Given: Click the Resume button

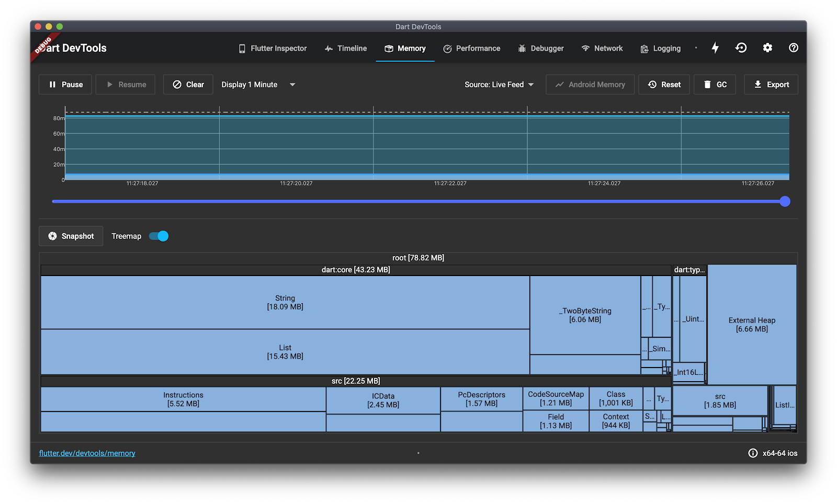Looking at the screenshot, I should 126,85.
